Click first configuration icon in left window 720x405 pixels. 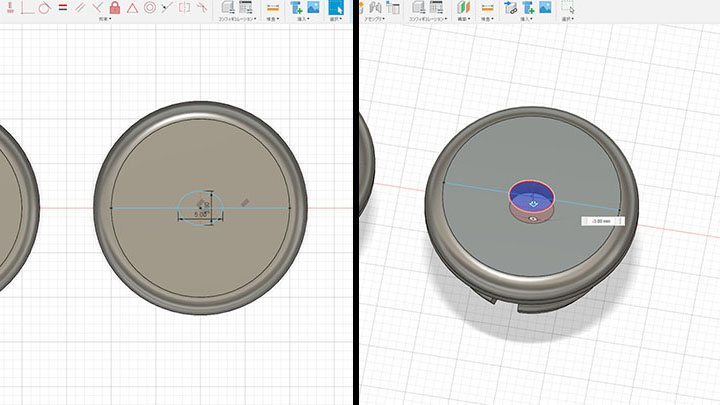(x=228, y=7)
